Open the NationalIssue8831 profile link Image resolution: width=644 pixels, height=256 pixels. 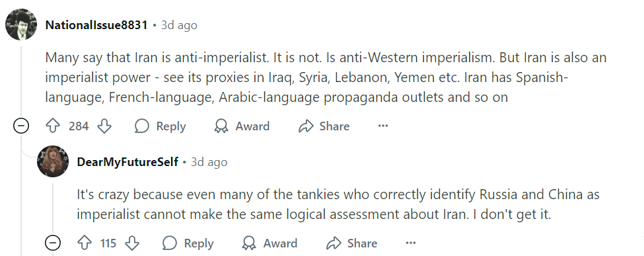click(96, 25)
